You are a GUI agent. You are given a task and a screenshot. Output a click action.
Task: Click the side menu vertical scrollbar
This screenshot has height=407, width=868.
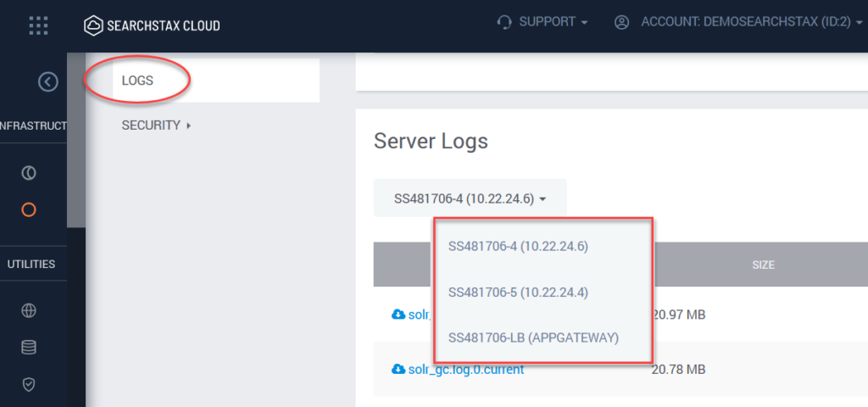(x=76, y=140)
